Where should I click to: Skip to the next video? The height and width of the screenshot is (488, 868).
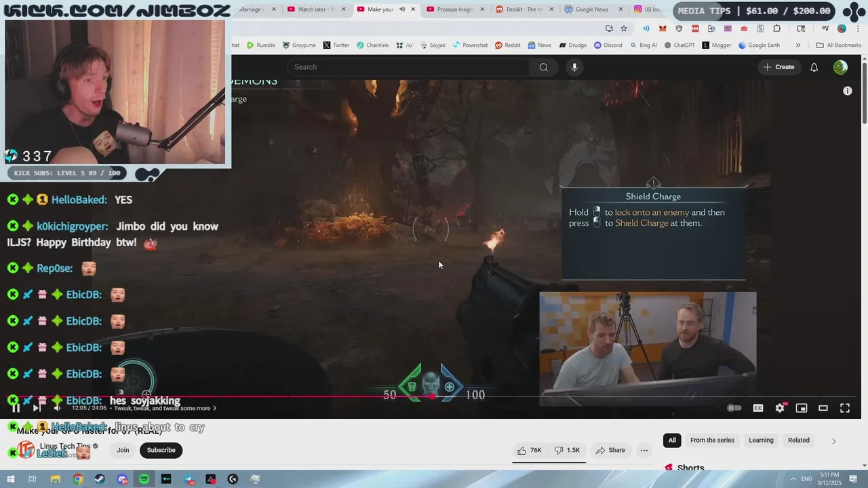(x=37, y=407)
